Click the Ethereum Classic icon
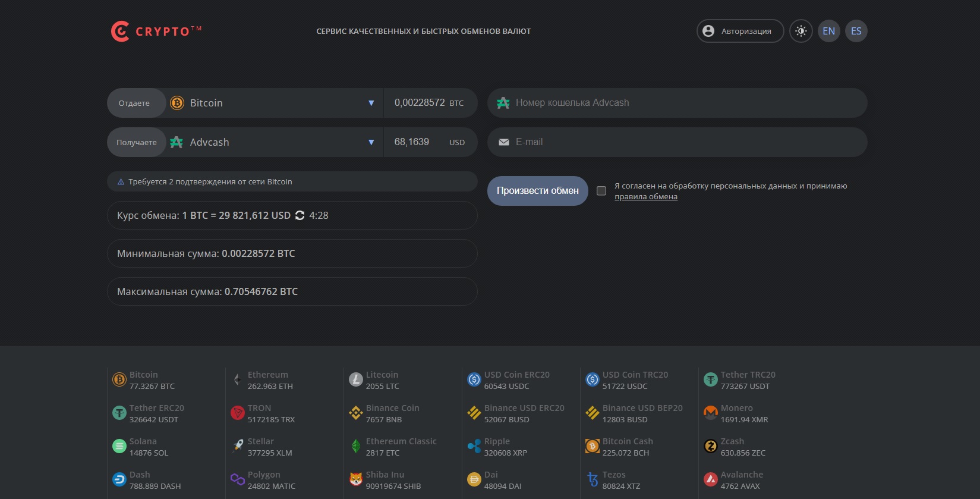The height and width of the screenshot is (499, 980). point(356,446)
